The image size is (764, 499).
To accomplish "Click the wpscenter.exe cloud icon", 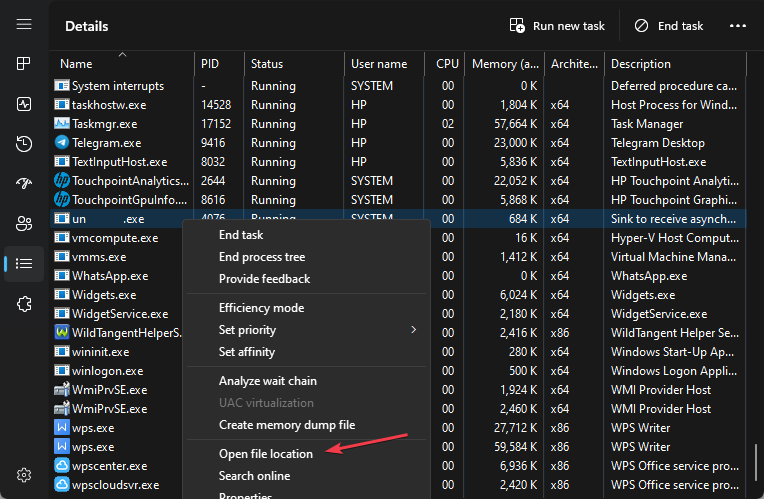I will coord(61,465).
